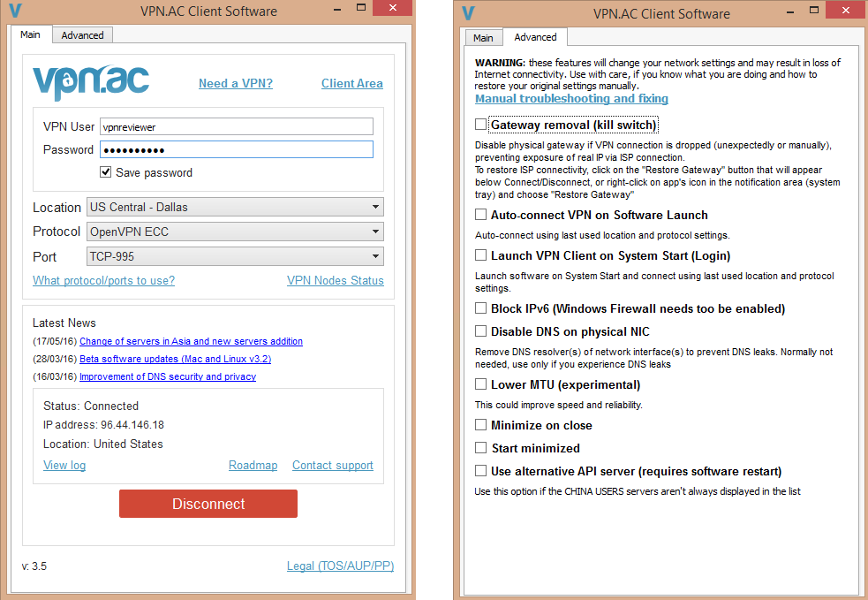Open the Port dropdown showing TCP-995
The height and width of the screenshot is (600, 868).
(x=235, y=256)
